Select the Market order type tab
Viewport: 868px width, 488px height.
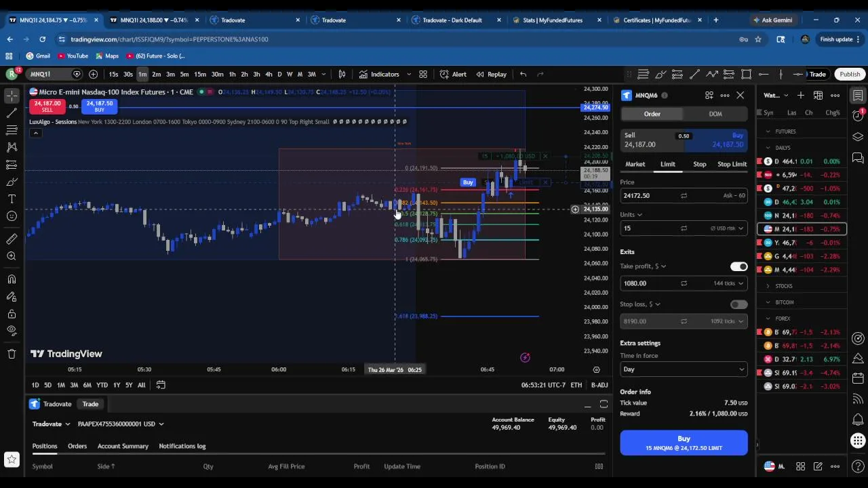tap(635, 164)
